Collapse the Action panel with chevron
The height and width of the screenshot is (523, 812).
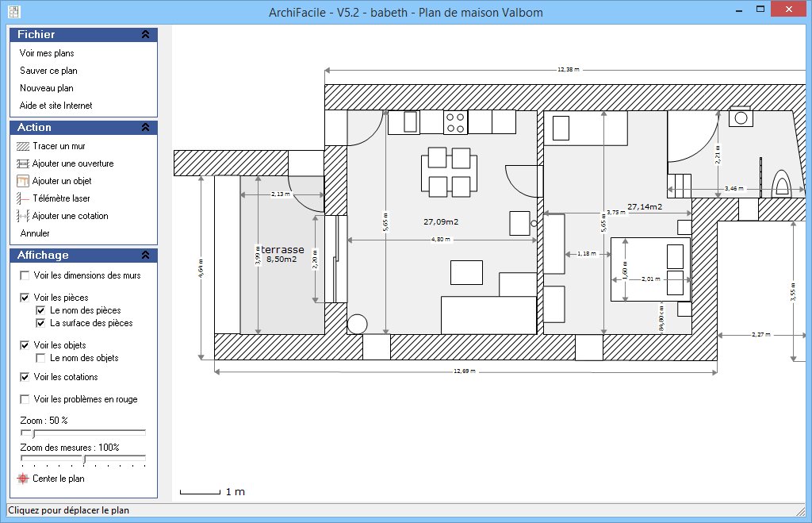click(x=146, y=127)
